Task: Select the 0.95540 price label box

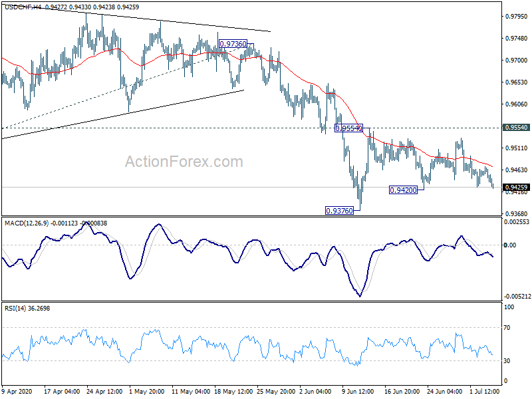Action: [x=348, y=128]
